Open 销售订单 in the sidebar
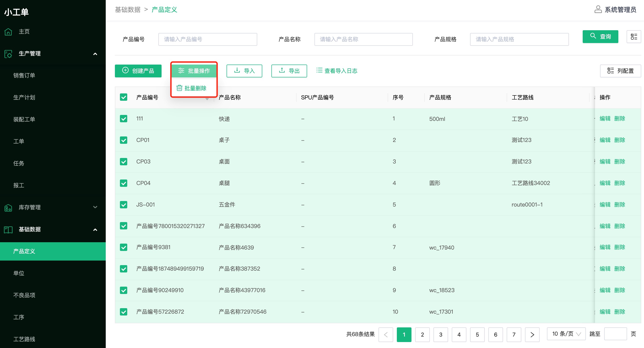Viewport: 644px width, 348px height. click(x=24, y=75)
